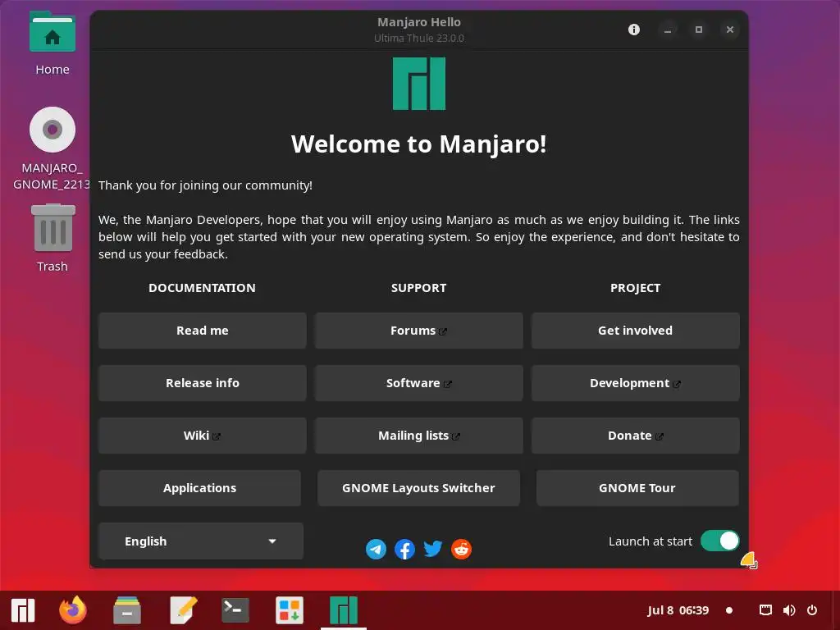This screenshot has width=840, height=630.
Task: Open the About info icon in title bar
Action: click(634, 30)
